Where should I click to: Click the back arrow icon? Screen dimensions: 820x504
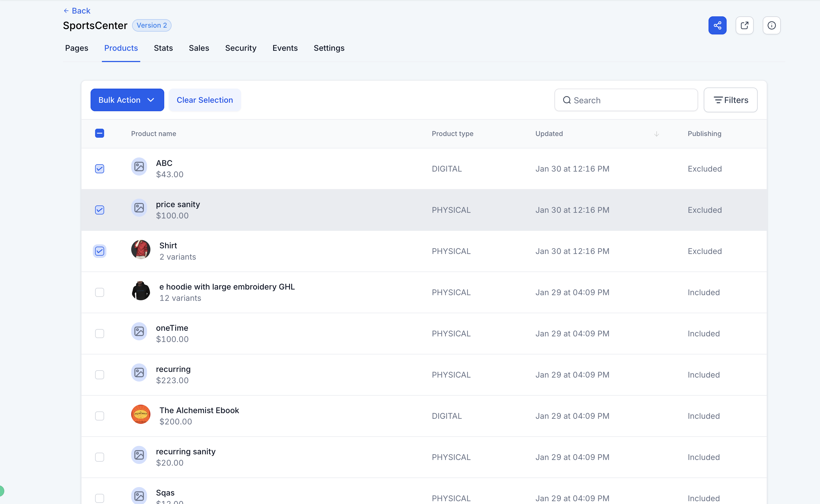[x=66, y=11]
